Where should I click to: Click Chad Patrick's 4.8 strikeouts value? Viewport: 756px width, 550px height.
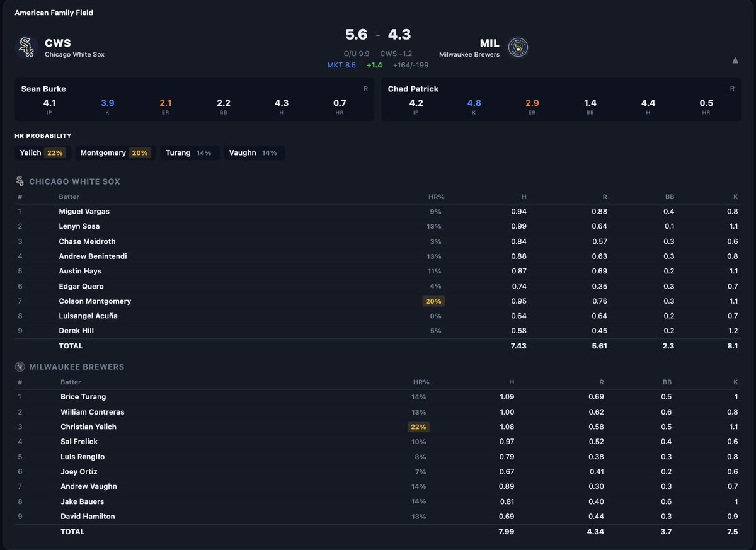click(474, 103)
